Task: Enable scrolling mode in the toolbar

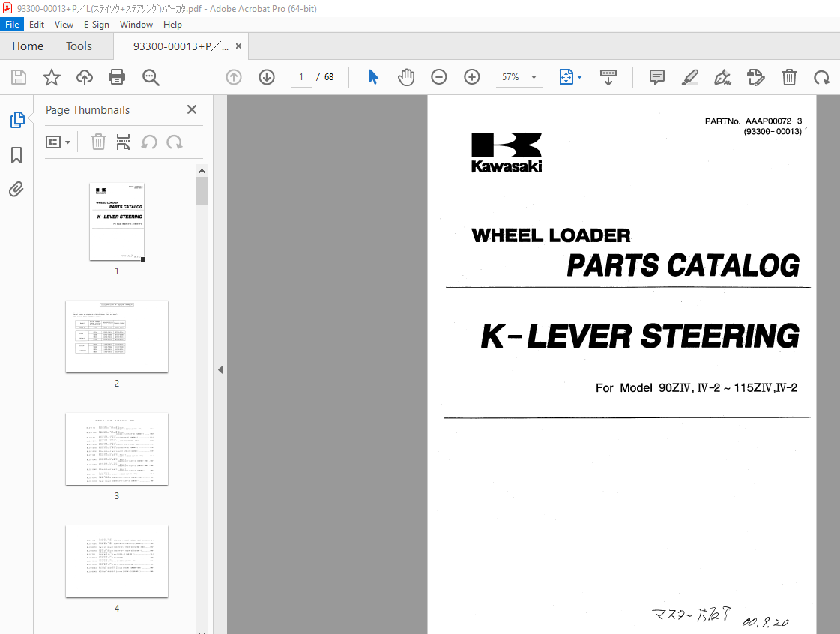Action: (608, 77)
